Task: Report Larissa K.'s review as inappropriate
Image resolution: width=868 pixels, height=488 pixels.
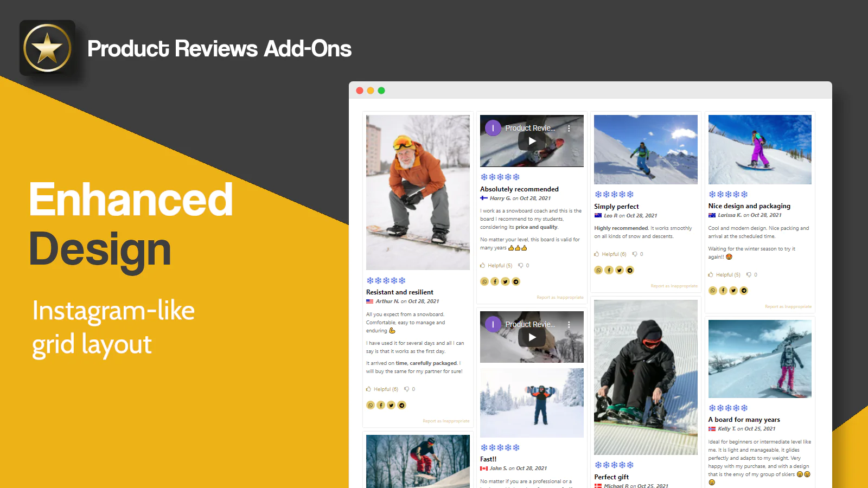Action: [x=788, y=306]
